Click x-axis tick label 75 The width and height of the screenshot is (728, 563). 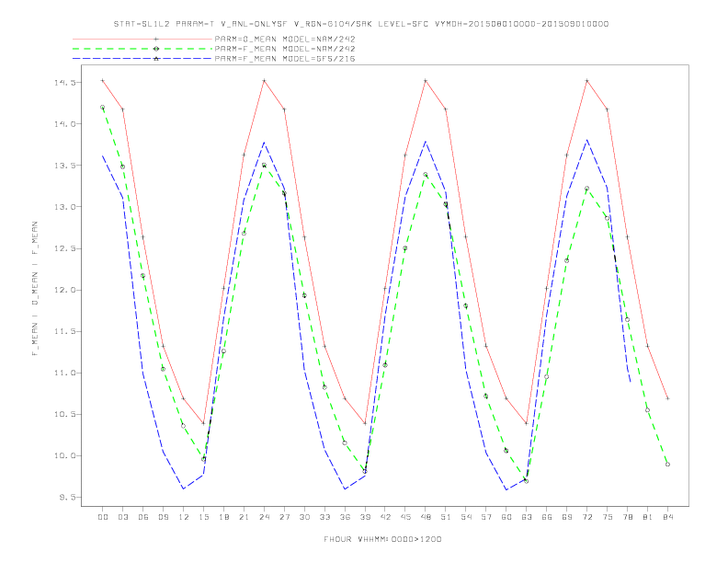coord(608,517)
